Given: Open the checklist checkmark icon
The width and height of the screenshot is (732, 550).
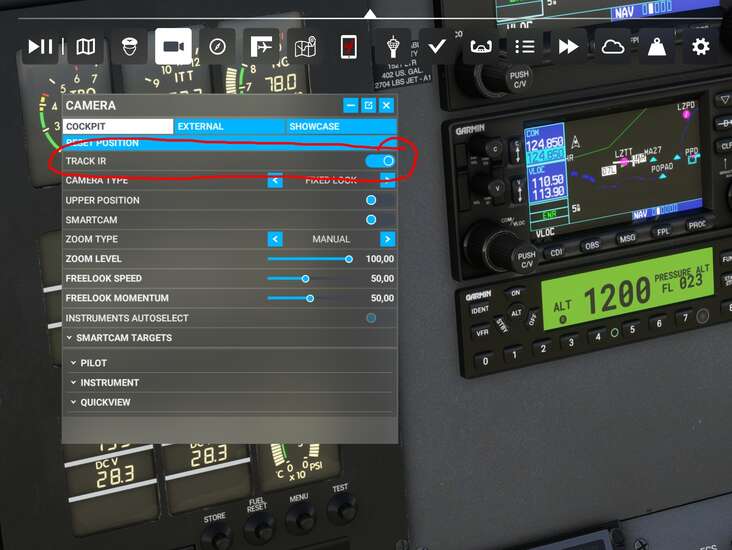Looking at the screenshot, I should coord(436,47).
